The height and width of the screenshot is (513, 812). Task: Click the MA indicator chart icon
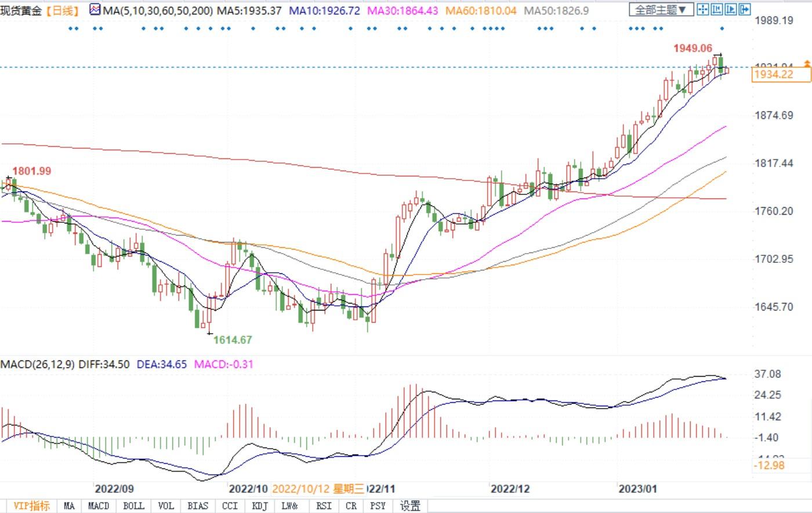[95, 10]
